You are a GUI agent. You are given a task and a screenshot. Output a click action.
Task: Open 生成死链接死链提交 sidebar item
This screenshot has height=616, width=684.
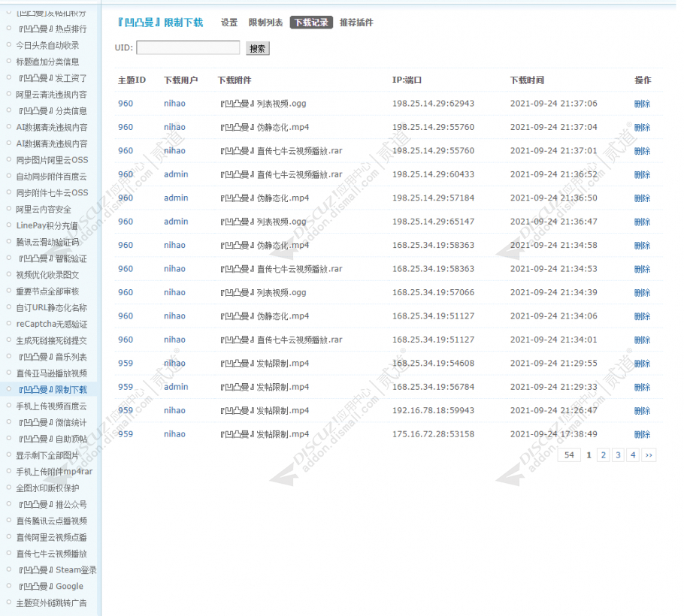coord(51,340)
